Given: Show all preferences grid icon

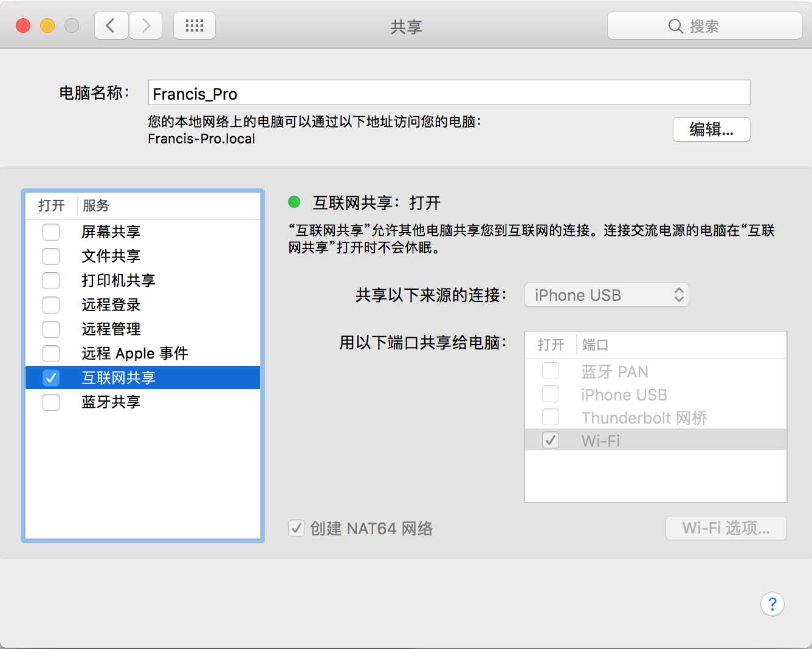Looking at the screenshot, I should 194,26.
